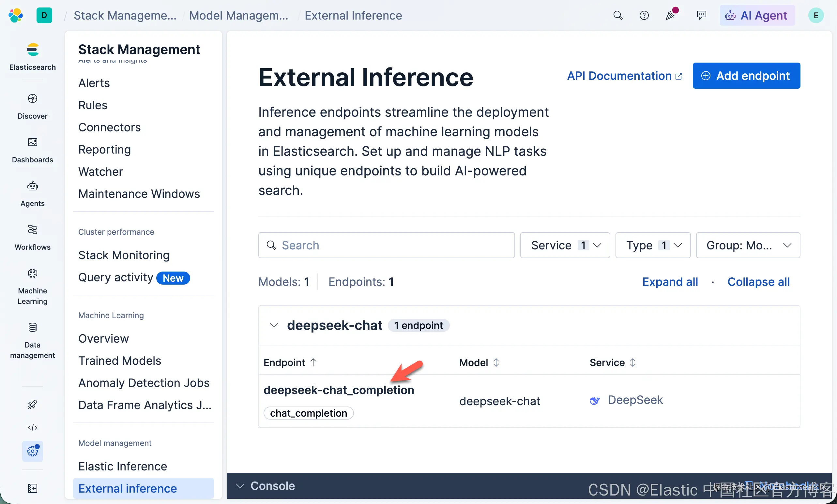Image resolution: width=837 pixels, height=504 pixels.
Task: Open the feedback chat bubble icon
Action: (x=701, y=15)
